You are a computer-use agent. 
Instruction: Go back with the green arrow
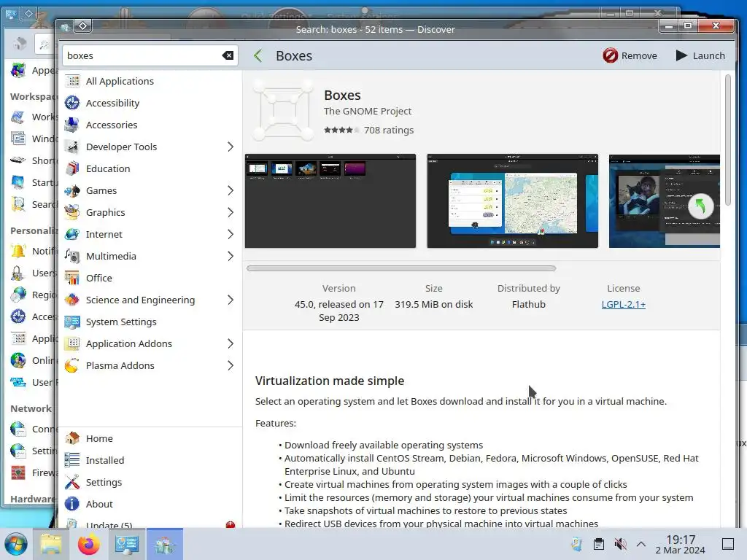258,55
